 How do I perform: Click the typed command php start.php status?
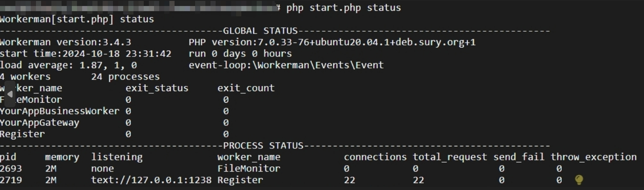343,7
